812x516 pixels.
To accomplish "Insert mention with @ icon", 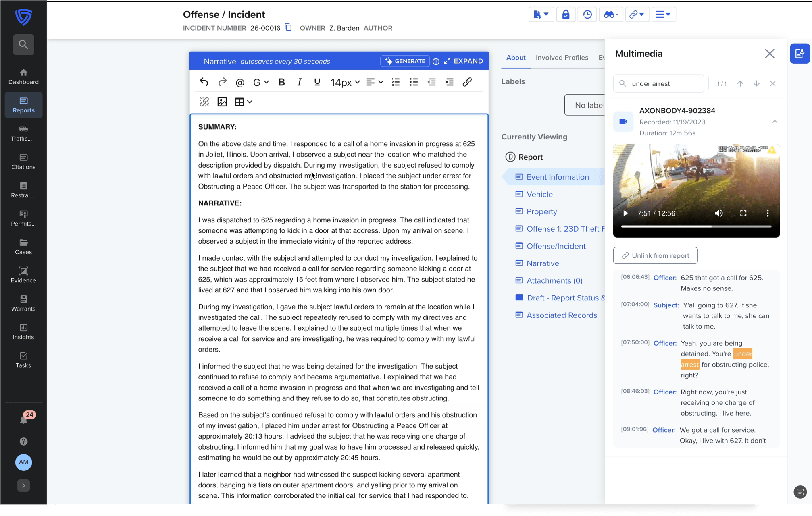I will [x=240, y=83].
